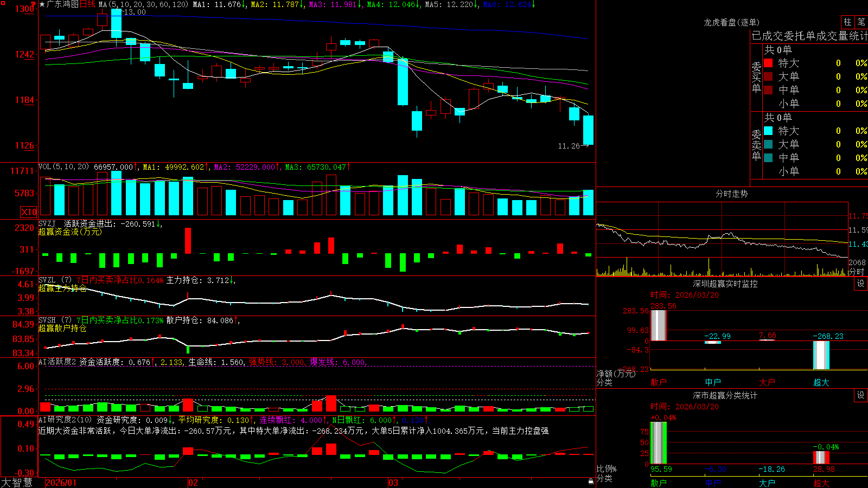Viewport: 868px width, 488px height.
Task: Click the 强势线: 3.000 label
Action: [276, 362]
